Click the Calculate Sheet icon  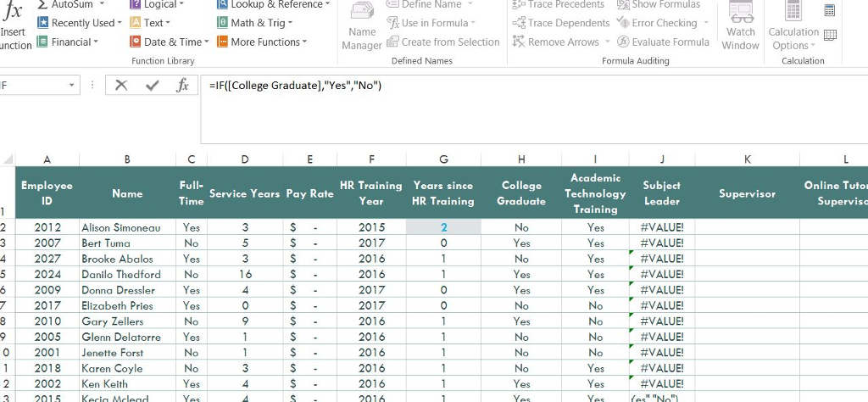[x=830, y=35]
